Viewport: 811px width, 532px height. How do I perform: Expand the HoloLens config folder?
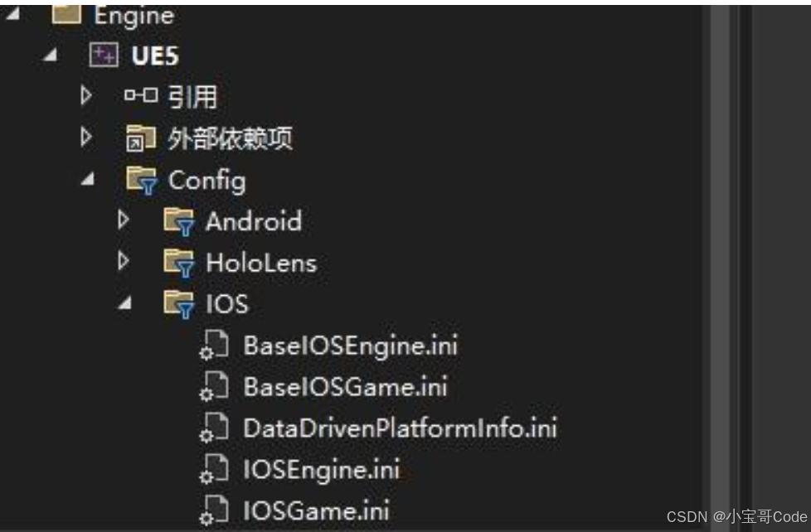(x=124, y=263)
